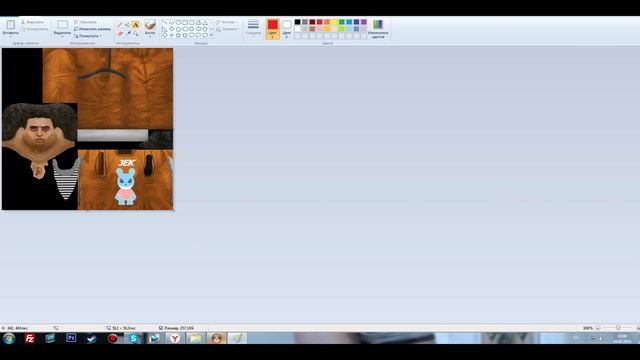Pick the black palette color
Viewport: 640px width, 360px height.
298,22
